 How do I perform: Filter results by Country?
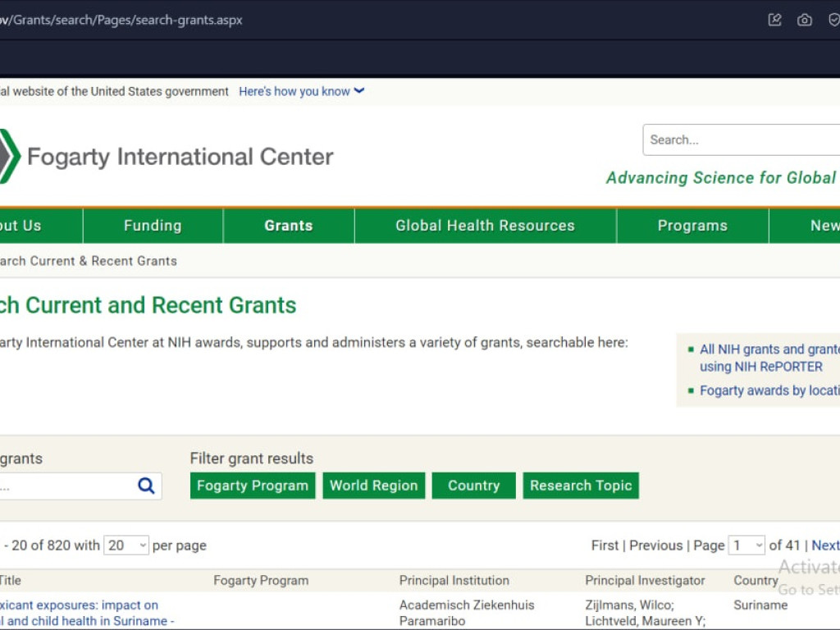click(x=473, y=486)
